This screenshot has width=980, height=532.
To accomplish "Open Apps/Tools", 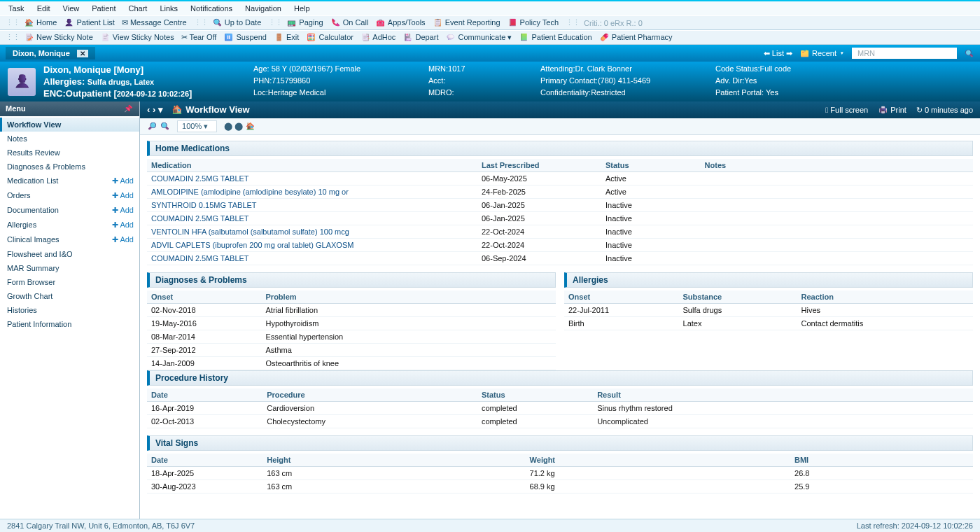I will (x=400, y=22).
